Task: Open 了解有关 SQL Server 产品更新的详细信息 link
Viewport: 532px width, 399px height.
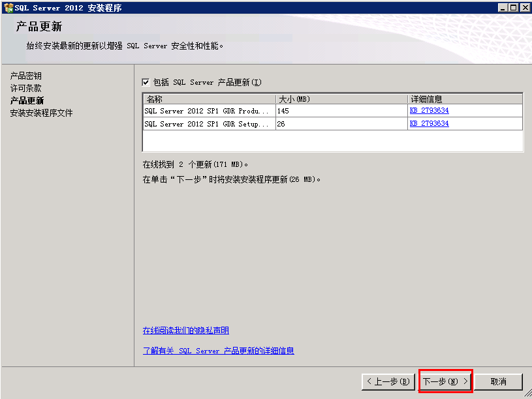Action: click(x=218, y=351)
